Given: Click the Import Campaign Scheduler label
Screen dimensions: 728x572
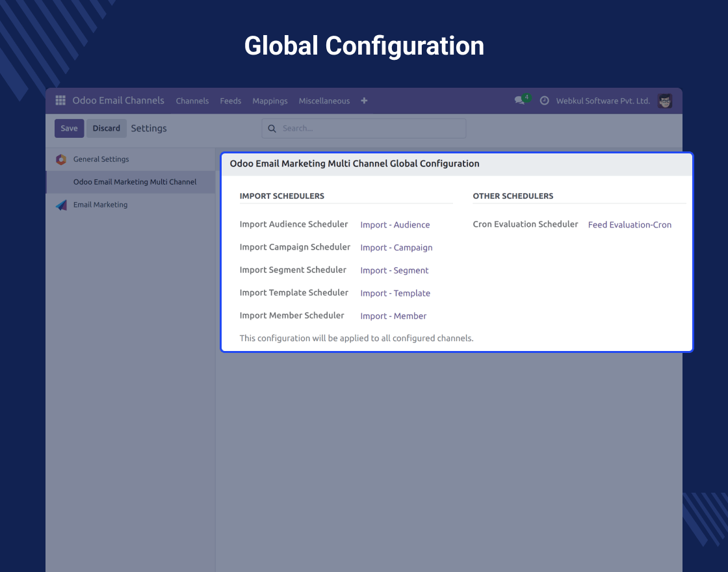Looking at the screenshot, I should (295, 247).
